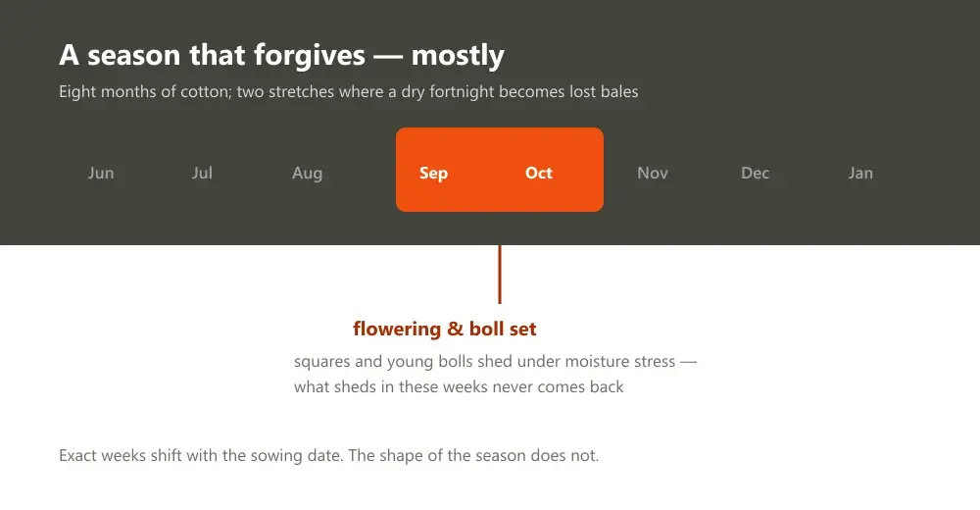Click the vertical connector line below timeline
980x510 pixels.
click(x=500, y=274)
